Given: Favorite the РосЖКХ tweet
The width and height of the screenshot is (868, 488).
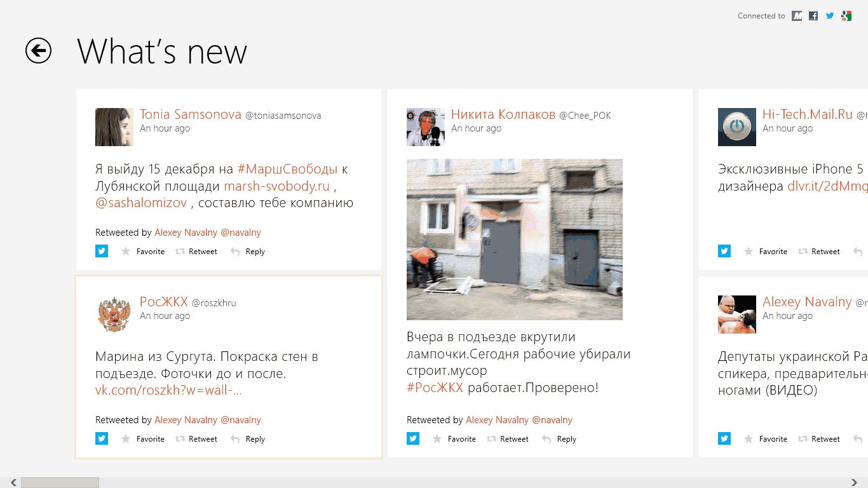Looking at the screenshot, I should (x=143, y=439).
